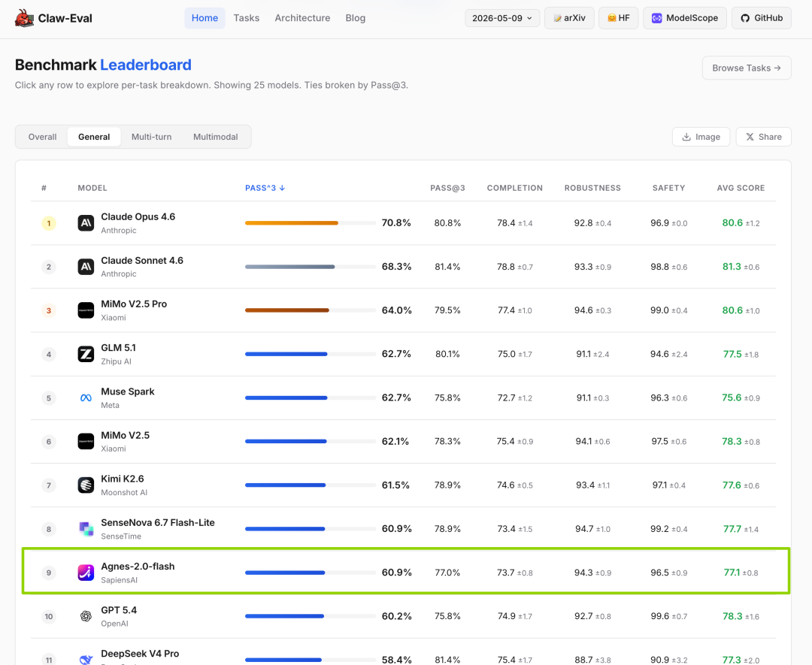The width and height of the screenshot is (812, 665).
Task: Click the Claude Opus 4.6 orange progress bar
Action: click(x=292, y=223)
